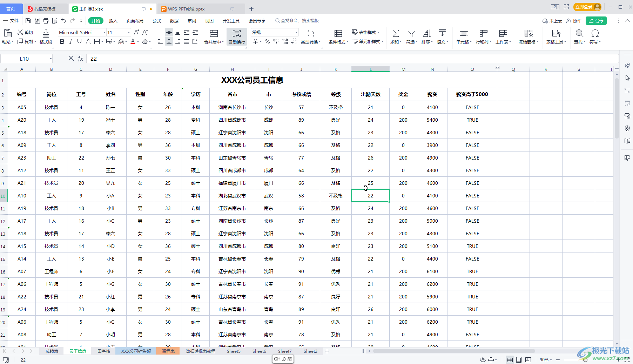Click the zoom slider handle
Image resolution: width=633 pixels, height=364 pixels.
585,360
